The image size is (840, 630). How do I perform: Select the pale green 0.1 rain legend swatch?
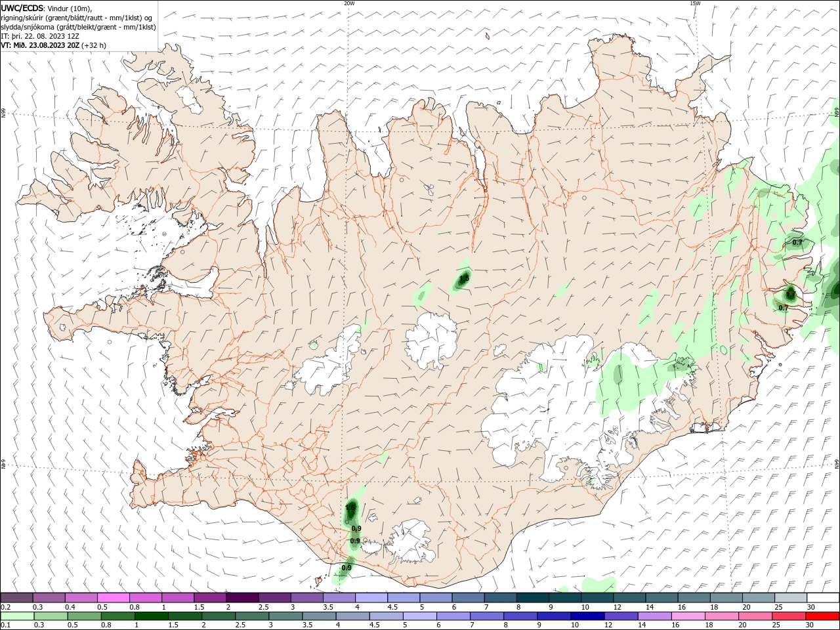point(16,616)
